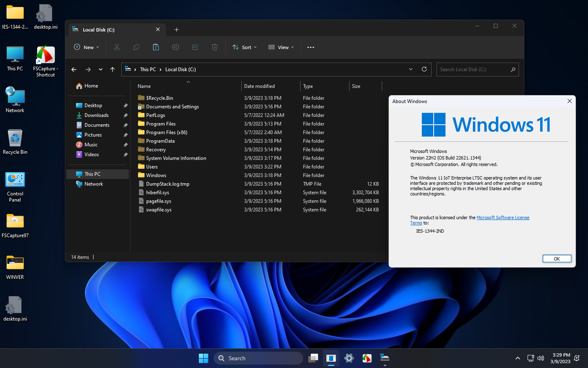Expand the Sort options menu
Screen dimensions: 588x368
click(244, 47)
